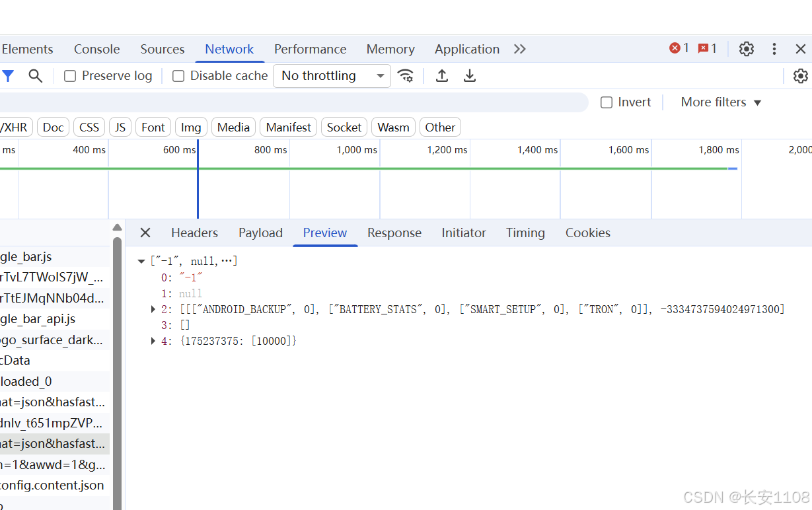
Task: Filter requests by Other type
Action: pyautogui.click(x=440, y=127)
